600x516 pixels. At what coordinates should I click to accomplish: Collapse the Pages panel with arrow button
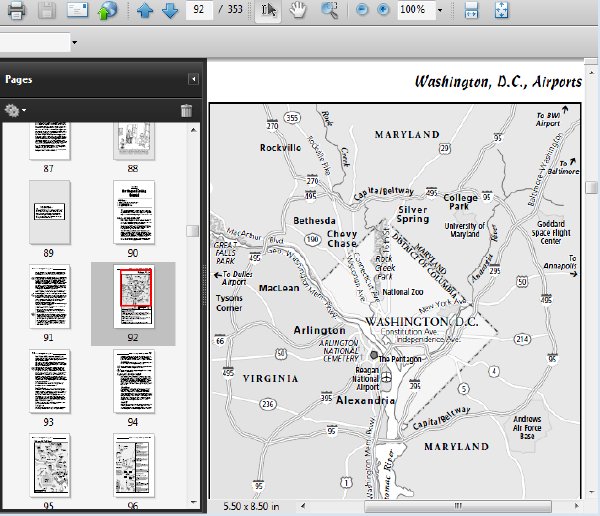tap(194, 79)
